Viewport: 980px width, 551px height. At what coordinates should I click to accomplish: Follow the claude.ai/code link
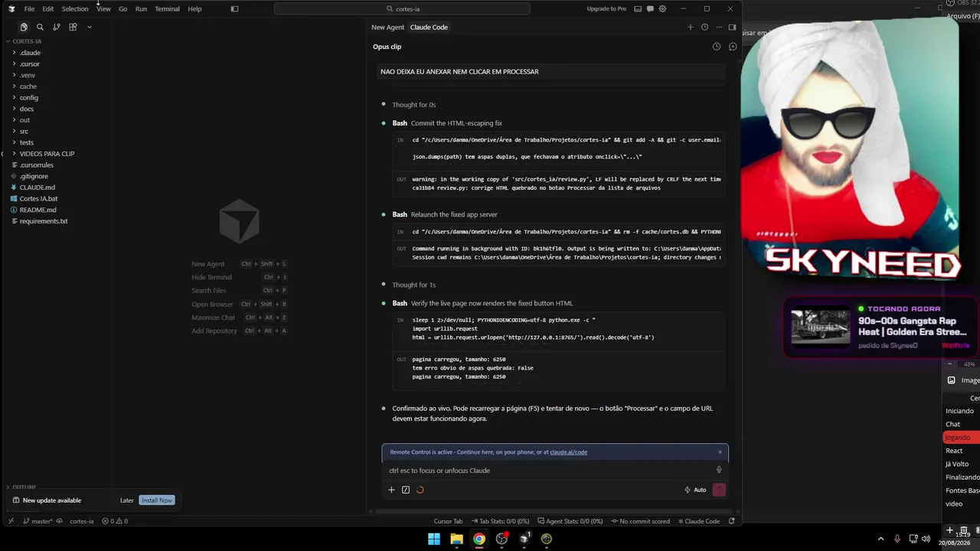click(x=568, y=452)
